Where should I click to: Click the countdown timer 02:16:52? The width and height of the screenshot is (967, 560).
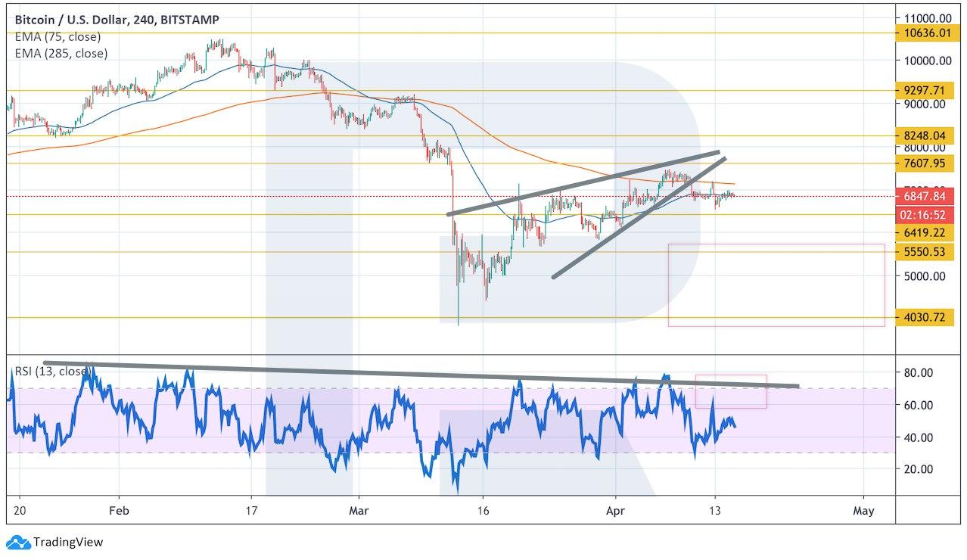click(925, 215)
